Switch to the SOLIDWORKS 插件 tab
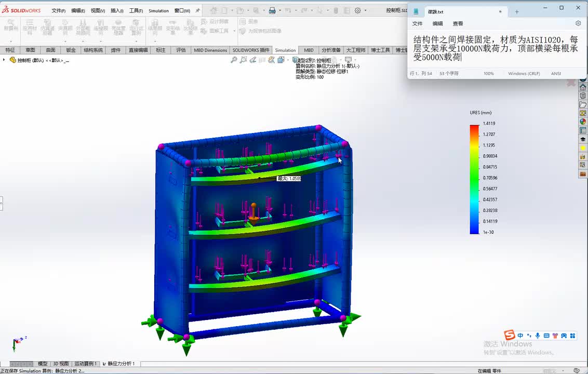Screen dimensions: 588x374 click(x=251, y=50)
